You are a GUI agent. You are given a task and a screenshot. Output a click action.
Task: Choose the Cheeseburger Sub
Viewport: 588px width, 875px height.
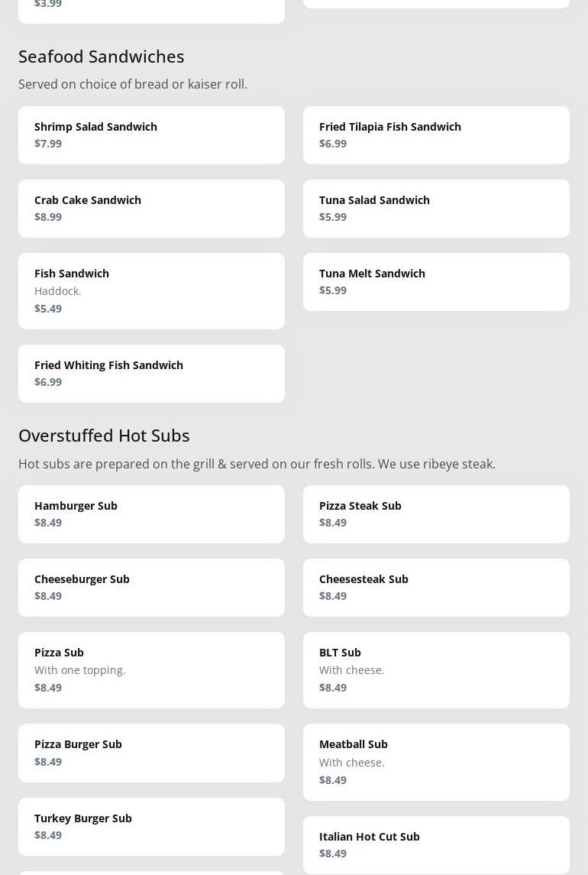tap(151, 587)
